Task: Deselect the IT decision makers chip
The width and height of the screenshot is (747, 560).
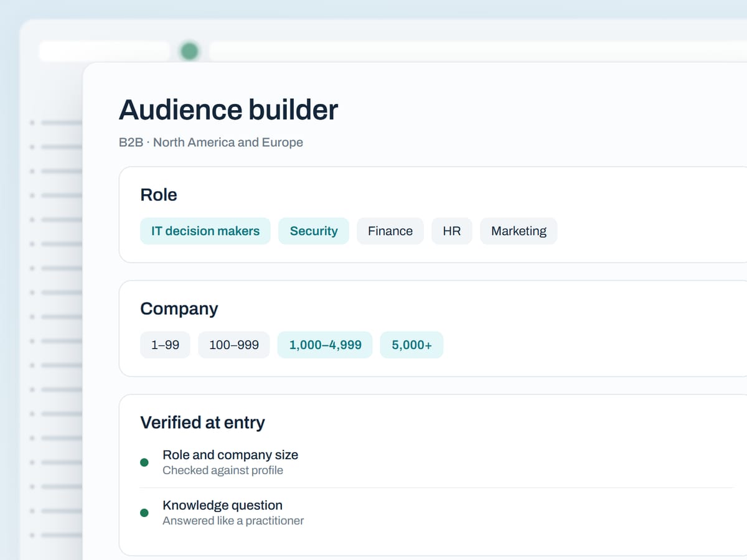Action: (x=205, y=231)
